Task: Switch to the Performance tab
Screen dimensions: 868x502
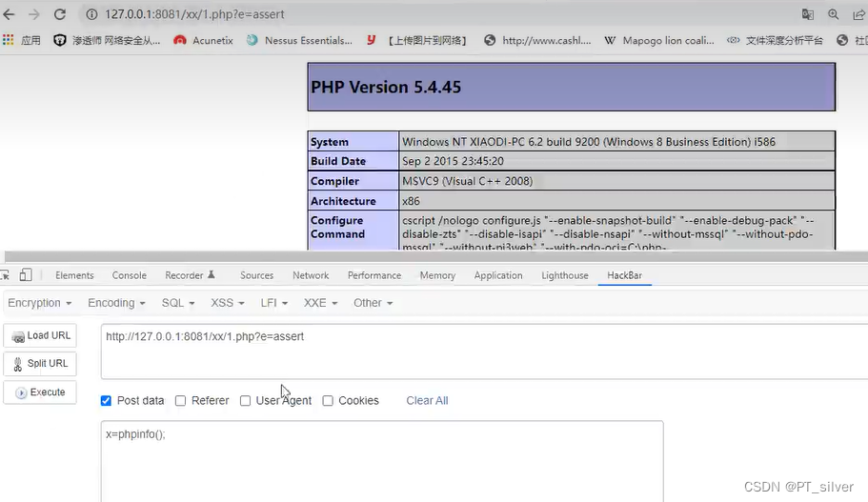Action: tap(374, 275)
